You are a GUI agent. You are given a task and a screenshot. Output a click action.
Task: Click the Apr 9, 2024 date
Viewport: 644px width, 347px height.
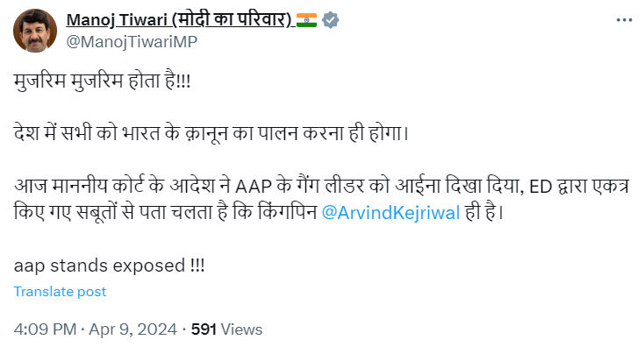coord(133,329)
